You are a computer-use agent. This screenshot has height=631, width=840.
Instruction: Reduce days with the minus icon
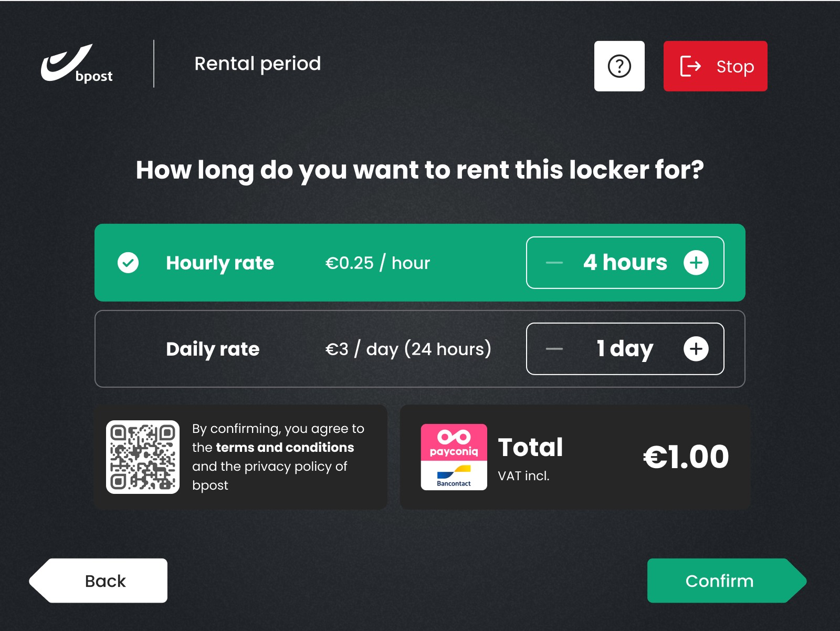(x=554, y=349)
